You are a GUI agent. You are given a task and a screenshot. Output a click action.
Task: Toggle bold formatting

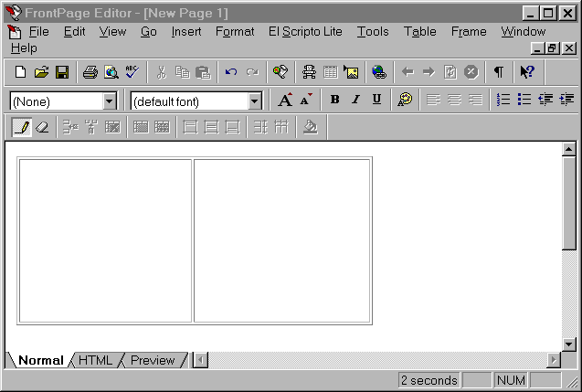(x=334, y=99)
